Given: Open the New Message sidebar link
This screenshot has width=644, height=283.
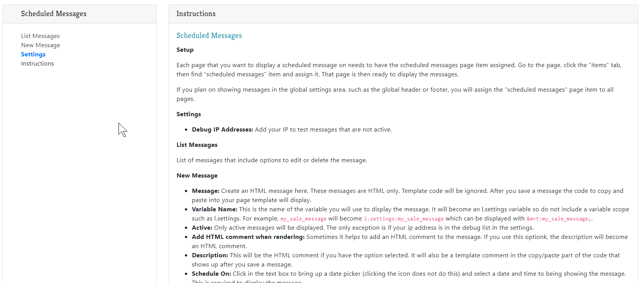Looking at the screenshot, I should pyautogui.click(x=40, y=45).
